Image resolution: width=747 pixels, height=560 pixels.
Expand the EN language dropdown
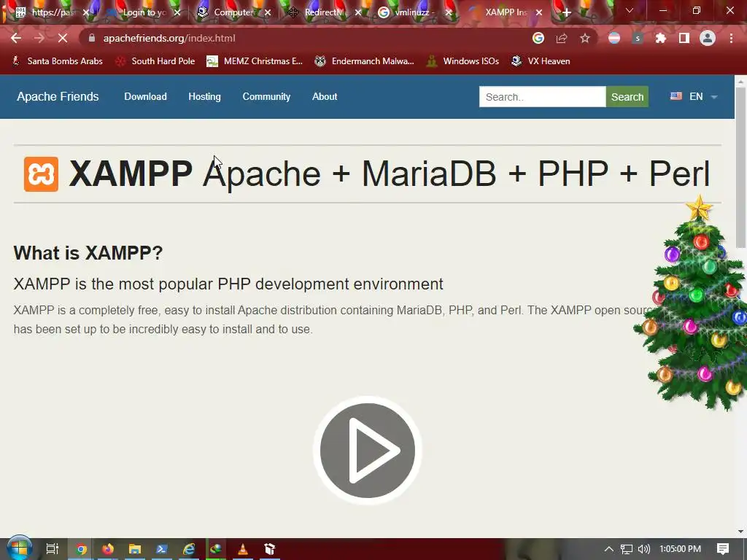point(694,97)
